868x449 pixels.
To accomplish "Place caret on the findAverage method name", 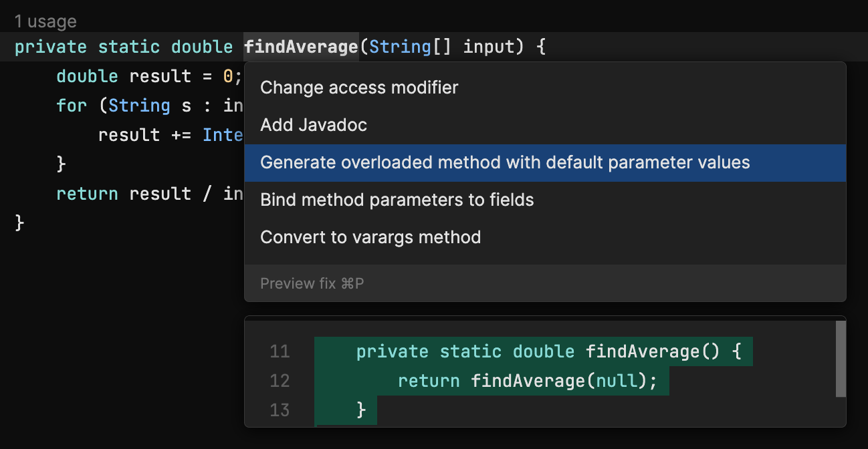I will pos(300,46).
